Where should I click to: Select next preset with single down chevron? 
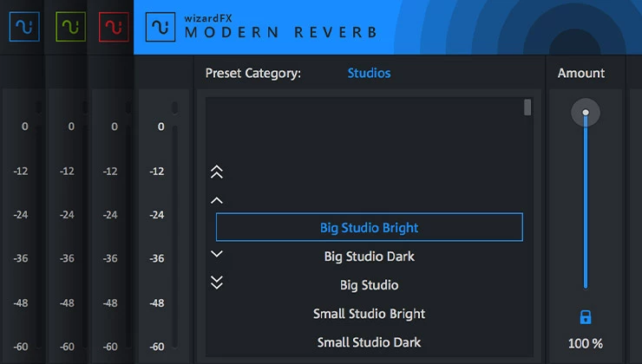tap(217, 254)
